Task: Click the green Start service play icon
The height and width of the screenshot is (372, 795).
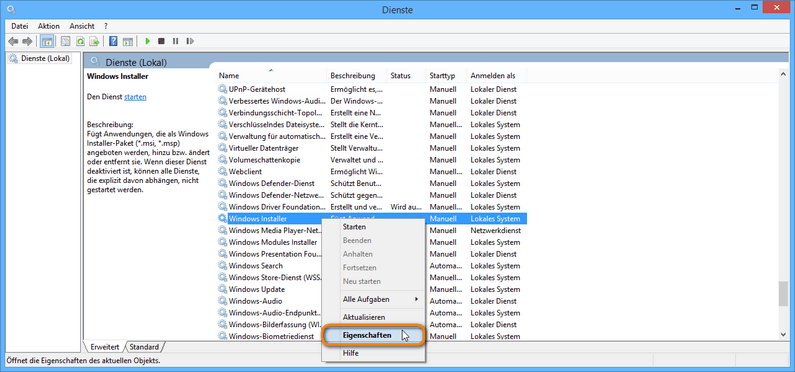Action: click(148, 41)
